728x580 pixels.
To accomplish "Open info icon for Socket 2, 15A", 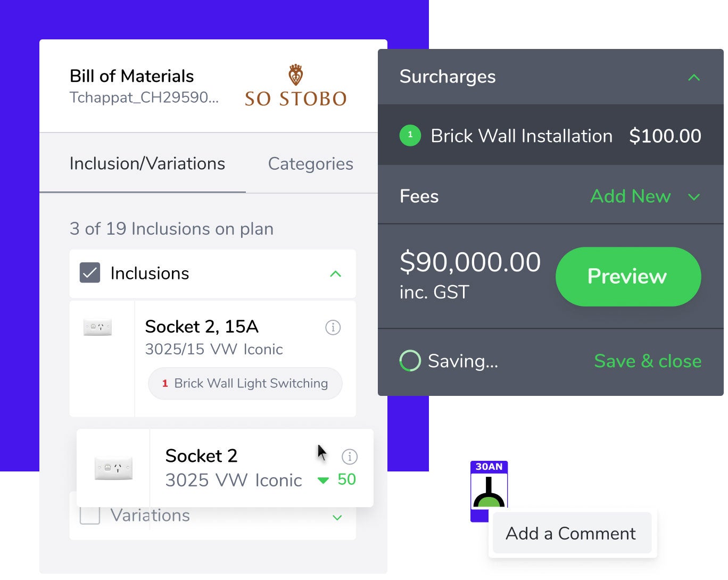I will [x=333, y=327].
